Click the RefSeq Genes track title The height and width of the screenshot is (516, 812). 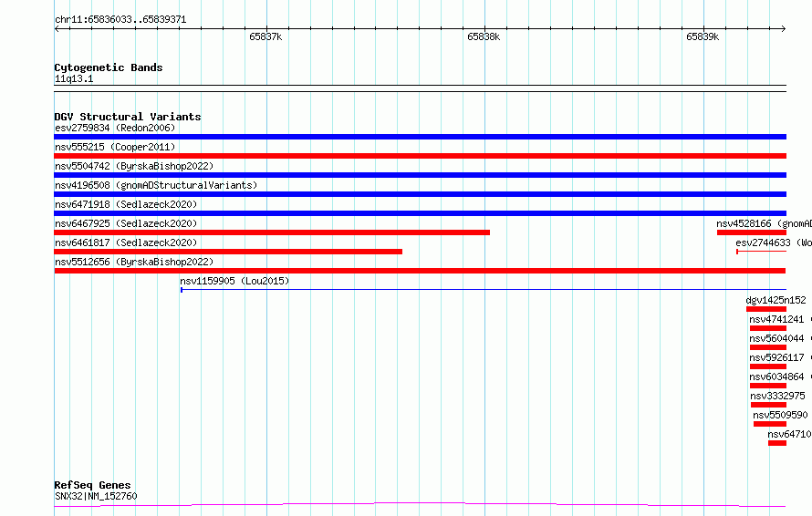(92, 485)
